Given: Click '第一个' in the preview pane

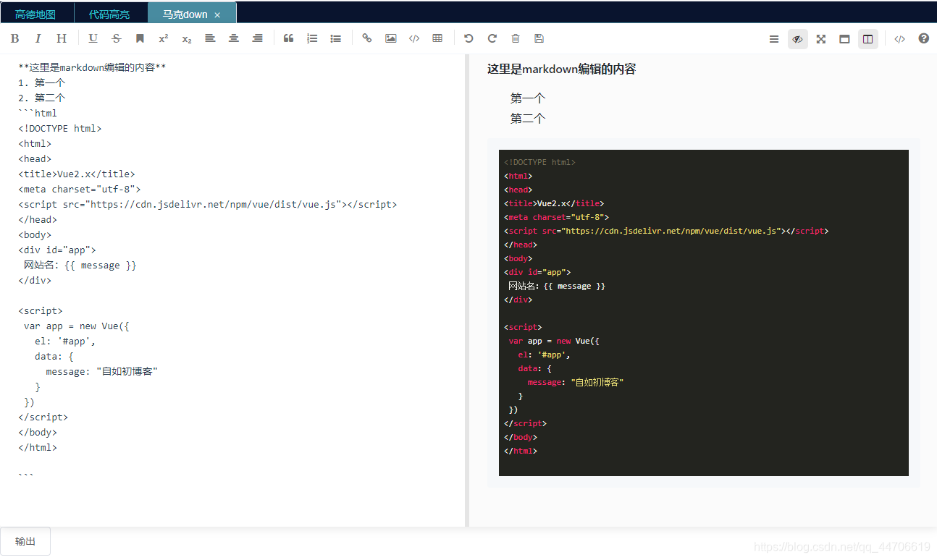Looking at the screenshot, I should [x=528, y=98].
